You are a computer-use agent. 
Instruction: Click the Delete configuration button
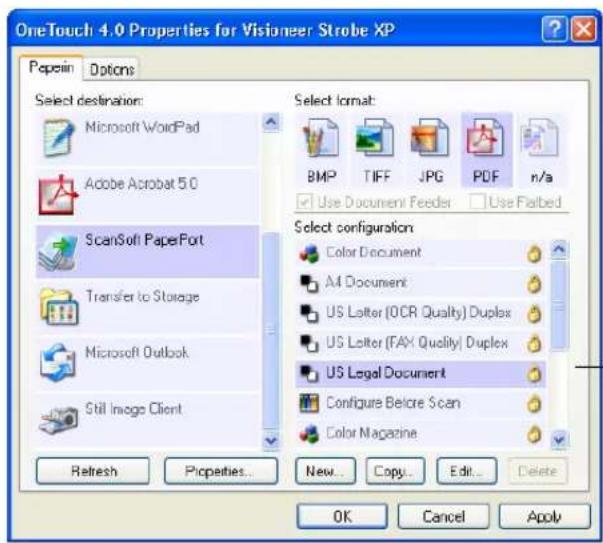[538, 471]
